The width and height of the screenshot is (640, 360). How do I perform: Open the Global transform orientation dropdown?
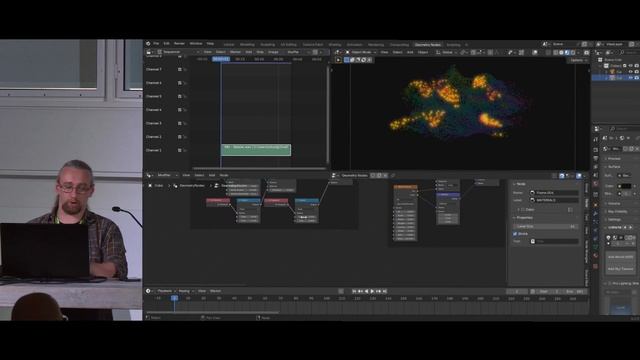pyautogui.click(x=447, y=52)
